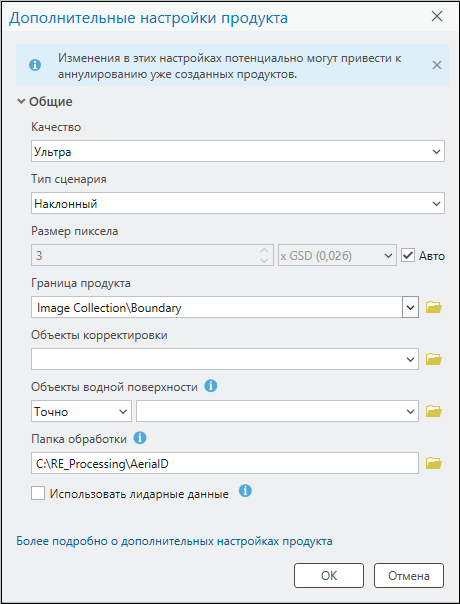
Task: Open the Качество dropdown
Action: tap(238, 151)
